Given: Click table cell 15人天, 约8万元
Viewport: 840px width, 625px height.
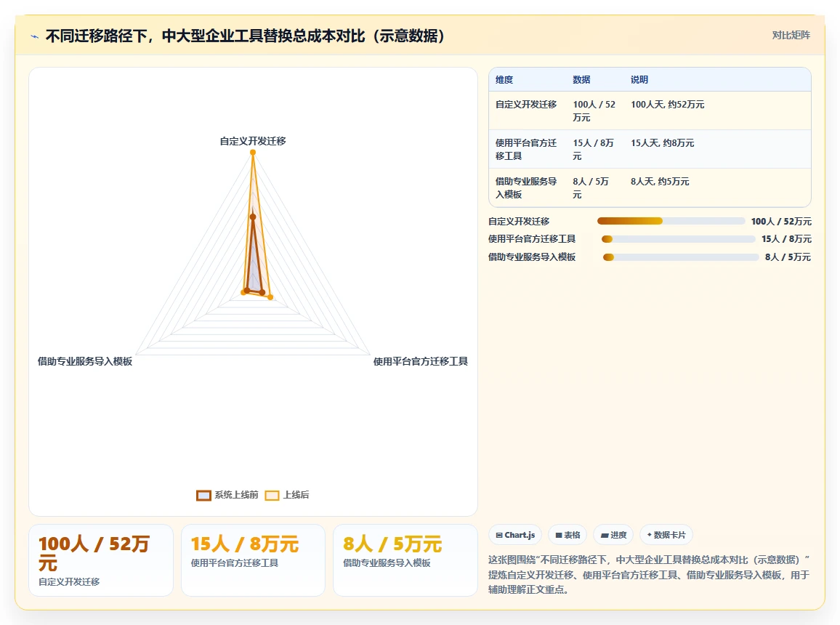Looking at the screenshot, I should [x=662, y=143].
